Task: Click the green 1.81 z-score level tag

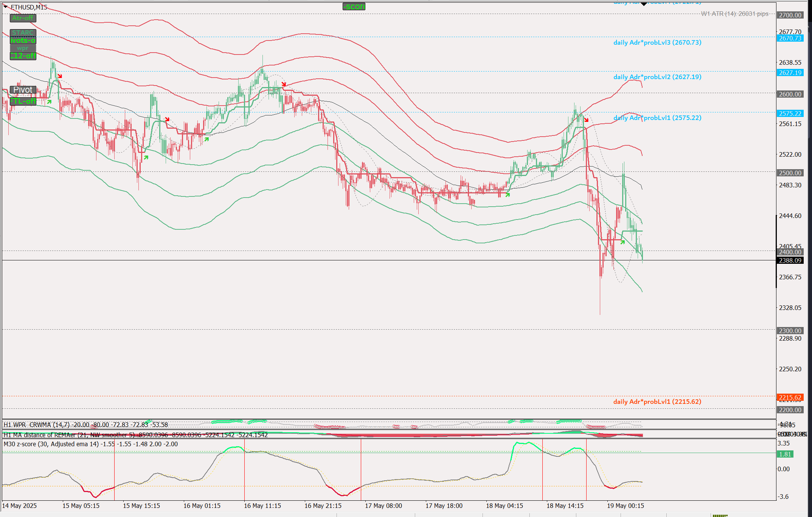Action: [785, 454]
